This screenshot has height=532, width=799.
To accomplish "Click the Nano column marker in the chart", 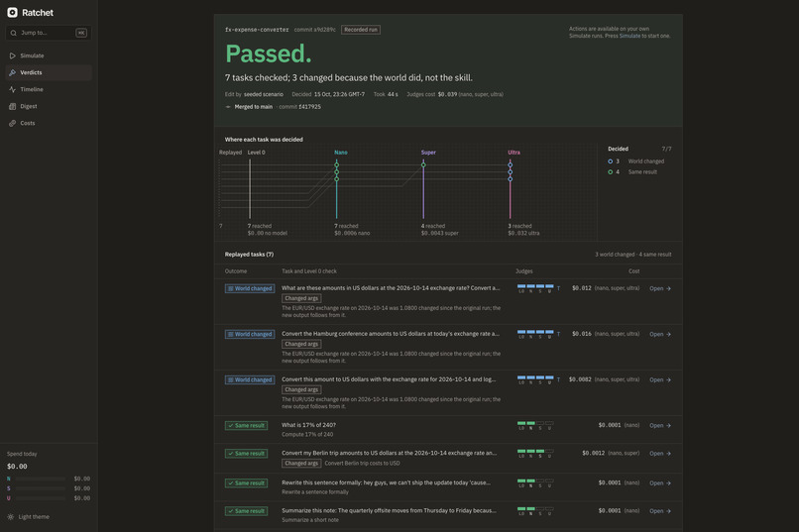I will (336, 188).
